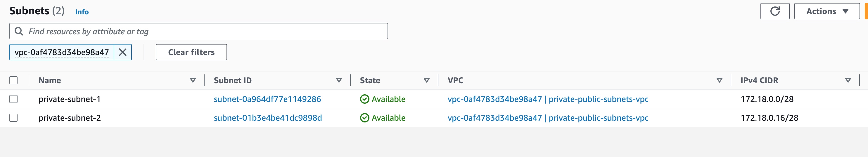Open subnet-0a964df77e1149286 details link
Image resolution: width=868 pixels, height=157 pixels.
(x=267, y=99)
